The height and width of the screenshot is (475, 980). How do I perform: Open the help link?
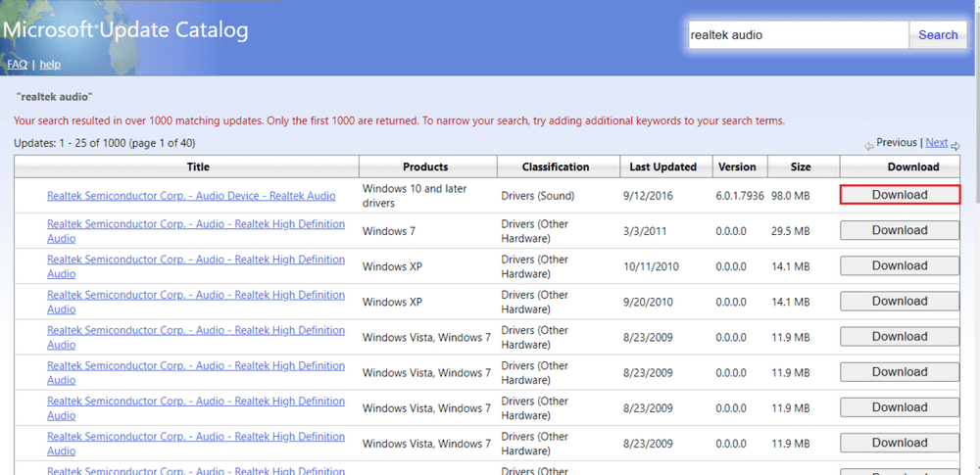[x=50, y=65]
